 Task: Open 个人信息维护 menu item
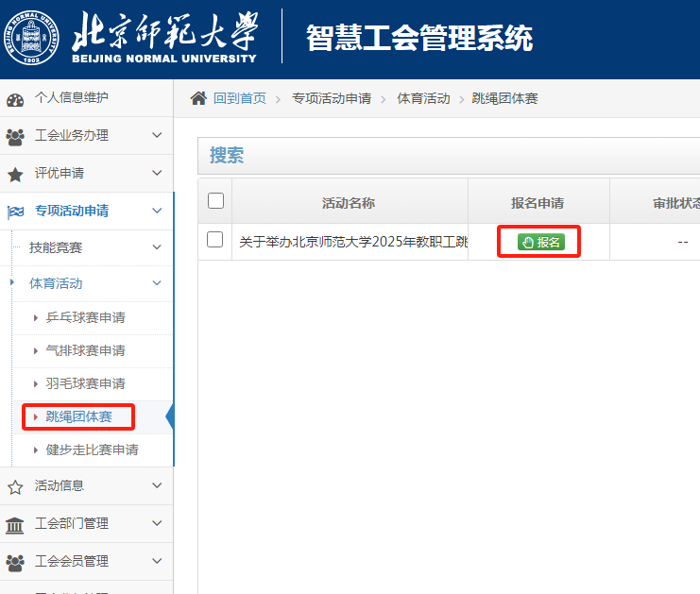[x=87, y=98]
